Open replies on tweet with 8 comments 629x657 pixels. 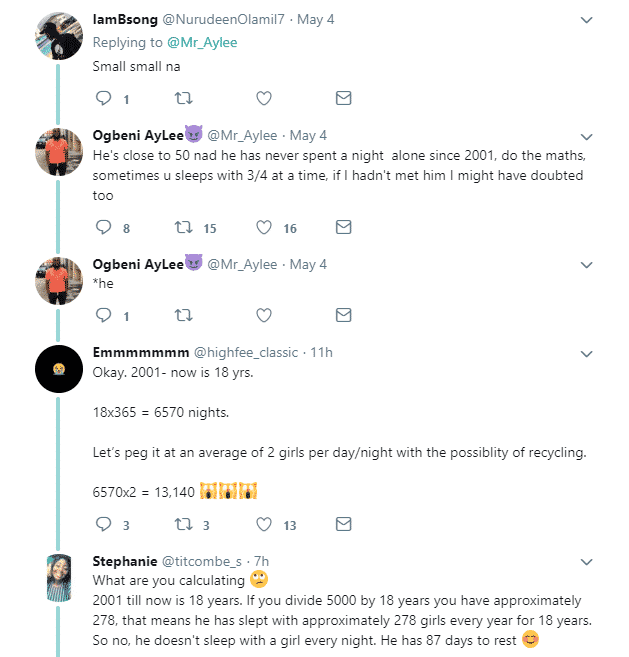103,228
